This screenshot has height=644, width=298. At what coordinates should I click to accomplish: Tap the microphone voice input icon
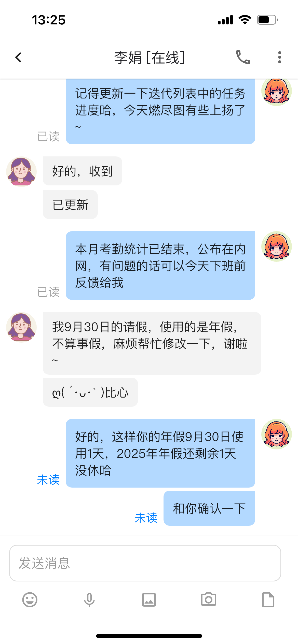[x=89, y=600]
